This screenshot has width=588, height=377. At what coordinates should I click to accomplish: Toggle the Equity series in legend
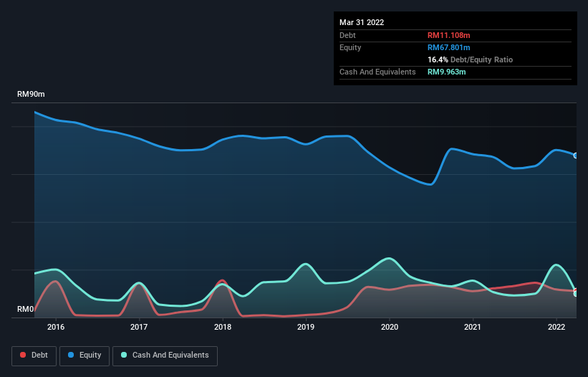point(85,355)
